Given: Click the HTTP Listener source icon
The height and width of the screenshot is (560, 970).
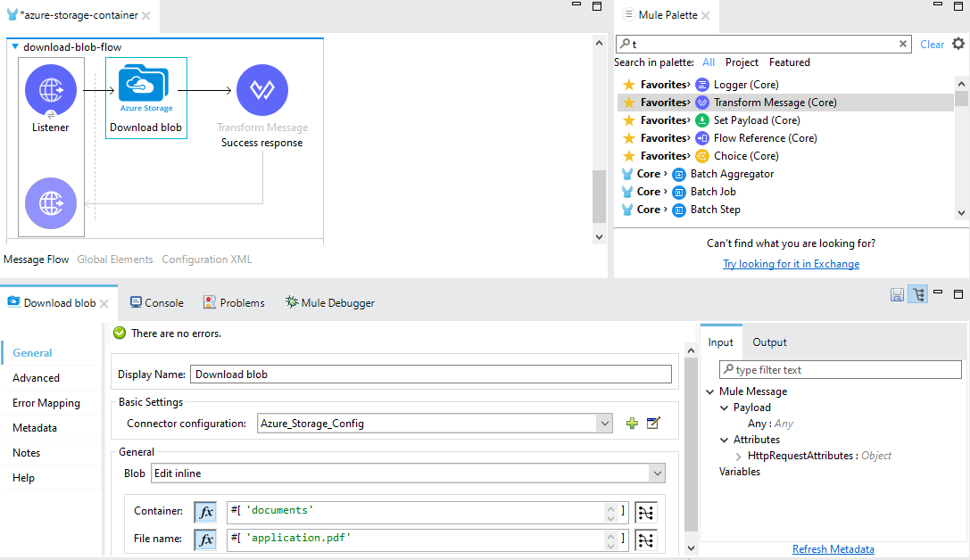Looking at the screenshot, I should click(x=51, y=90).
